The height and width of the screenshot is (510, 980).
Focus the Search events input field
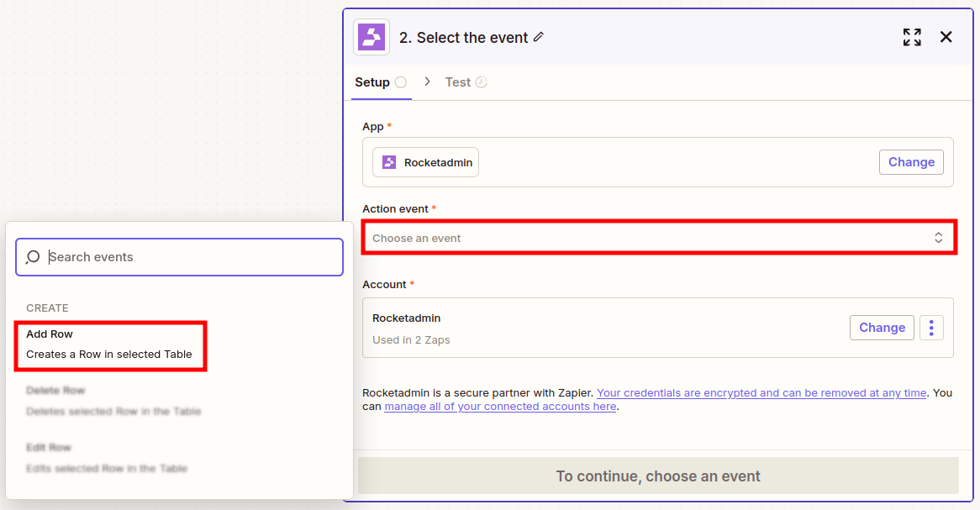click(x=179, y=257)
